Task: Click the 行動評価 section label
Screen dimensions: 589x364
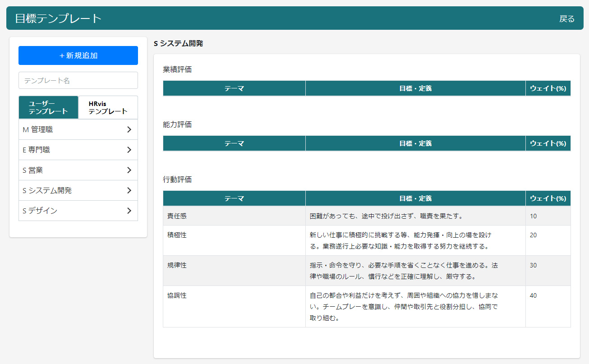Action: tap(177, 180)
